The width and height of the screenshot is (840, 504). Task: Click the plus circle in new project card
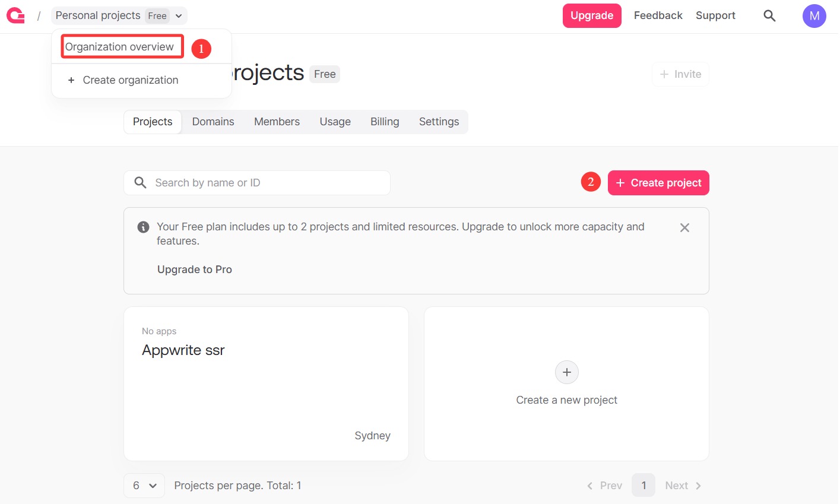coord(566,372)
